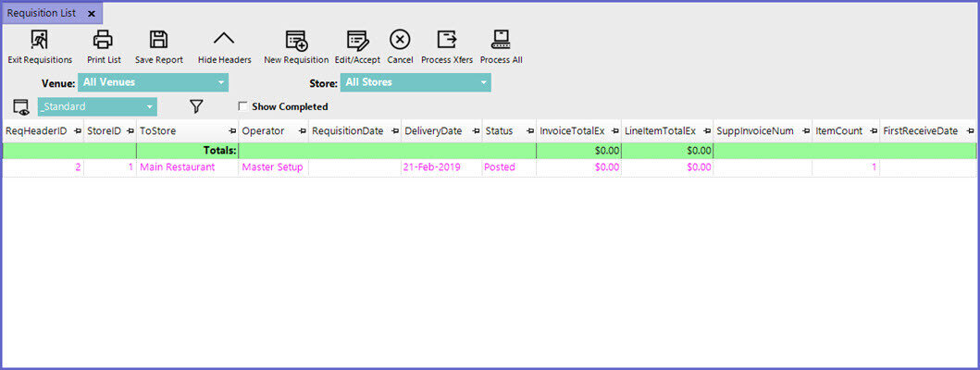Select the Main Restaurant requisition row
Viewport: 980px width, 370px height.
pos(177,167)
